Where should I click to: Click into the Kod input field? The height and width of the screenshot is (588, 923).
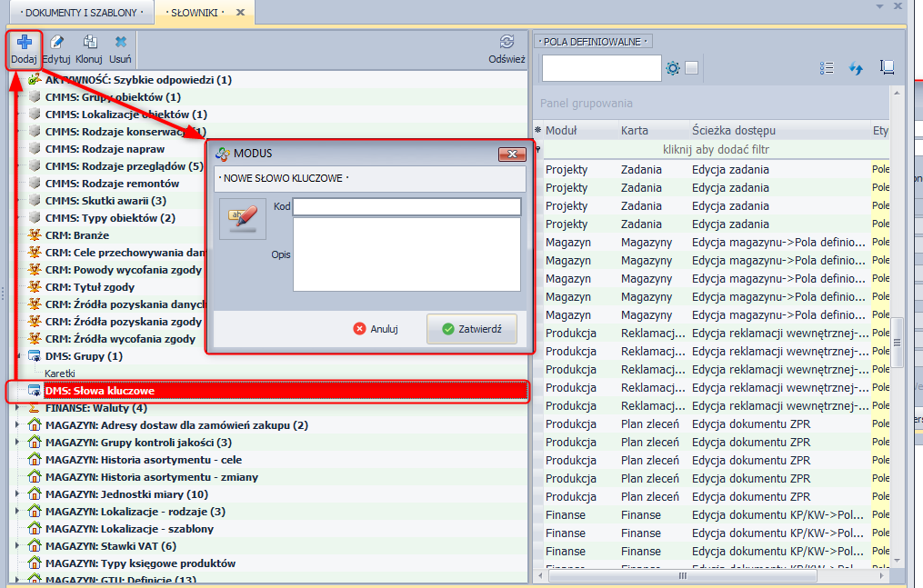[x=406, y=206]
